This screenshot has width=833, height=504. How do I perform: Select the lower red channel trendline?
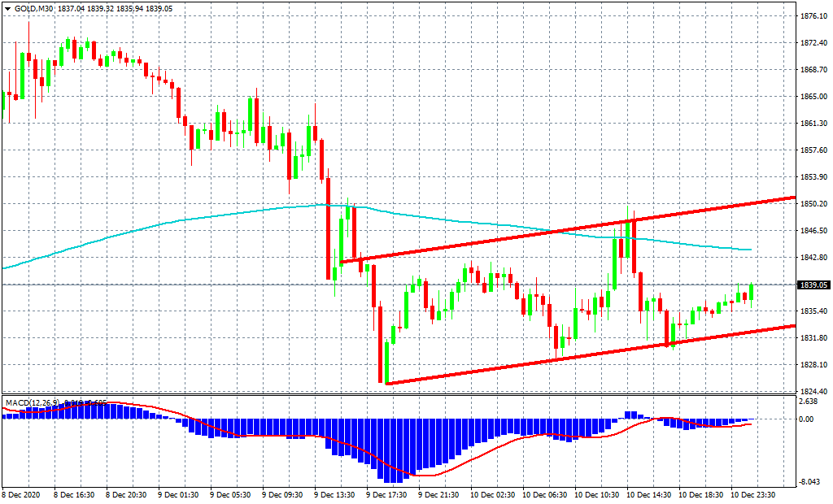569,357
